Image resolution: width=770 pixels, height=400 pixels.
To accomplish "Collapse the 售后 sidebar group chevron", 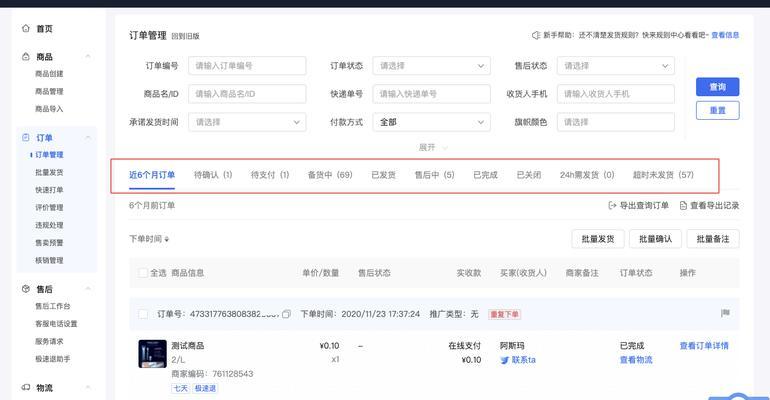I will tap(88, 289).
